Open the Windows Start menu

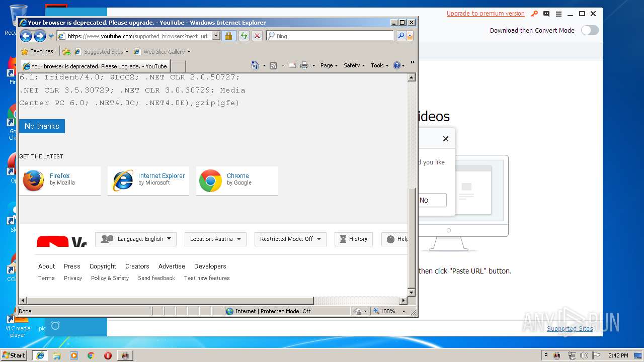(x=14, y=355)
